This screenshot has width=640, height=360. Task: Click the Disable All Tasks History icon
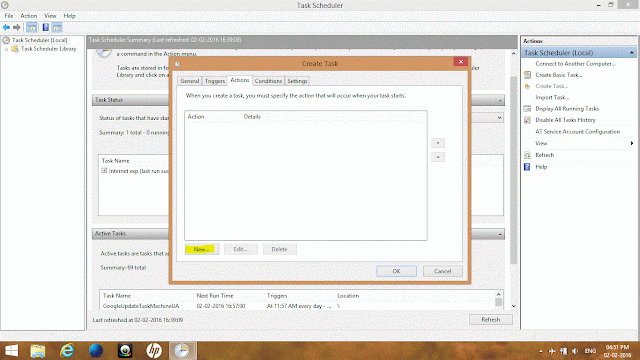click(x=527, y=120)
